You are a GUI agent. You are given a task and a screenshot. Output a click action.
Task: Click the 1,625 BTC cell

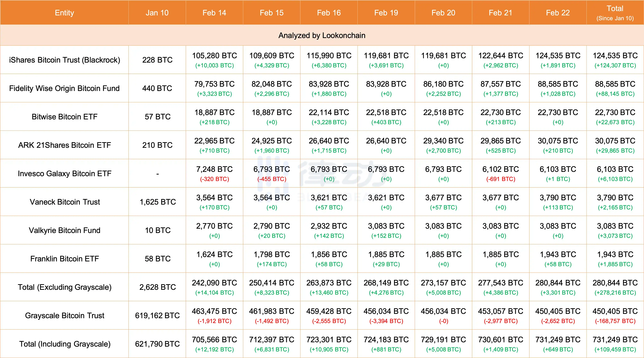[157, 202]
